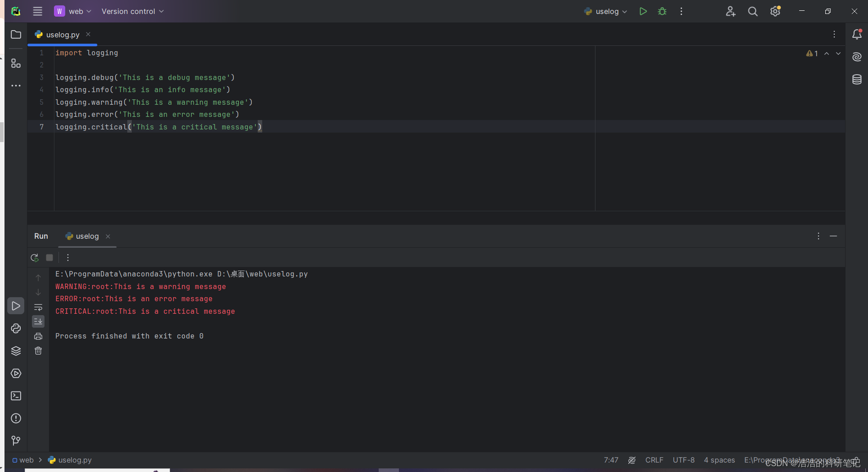Click Process finished with exit code text
This screenshot has height=472, width=868.
click(130, 336)
